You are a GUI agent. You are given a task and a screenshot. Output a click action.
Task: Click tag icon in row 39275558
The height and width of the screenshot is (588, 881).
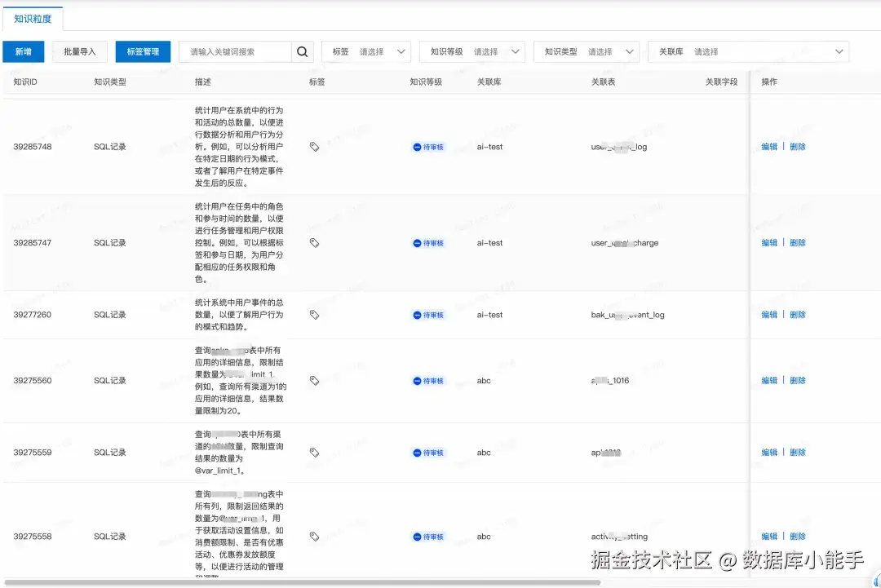[315, 537]
